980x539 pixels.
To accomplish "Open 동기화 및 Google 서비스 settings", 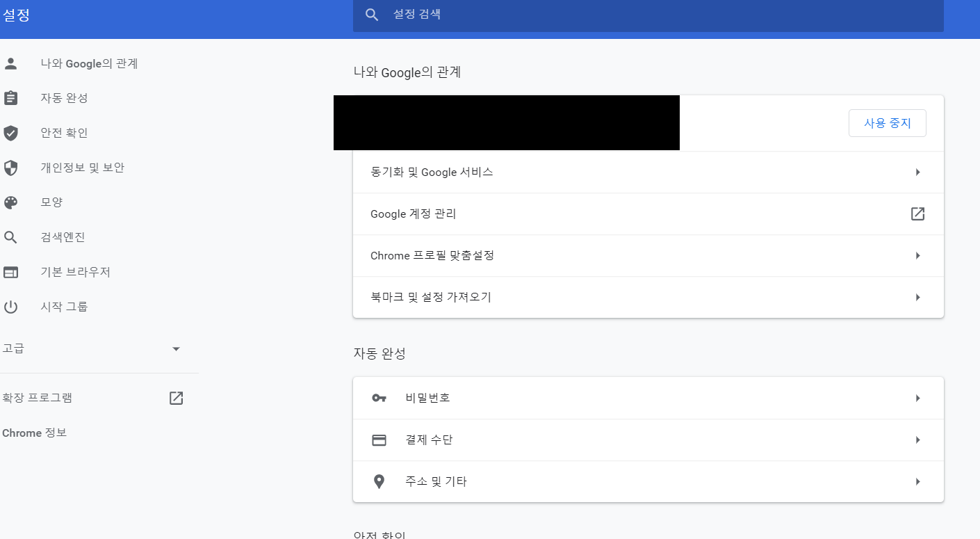I will [x=648, y=172].
